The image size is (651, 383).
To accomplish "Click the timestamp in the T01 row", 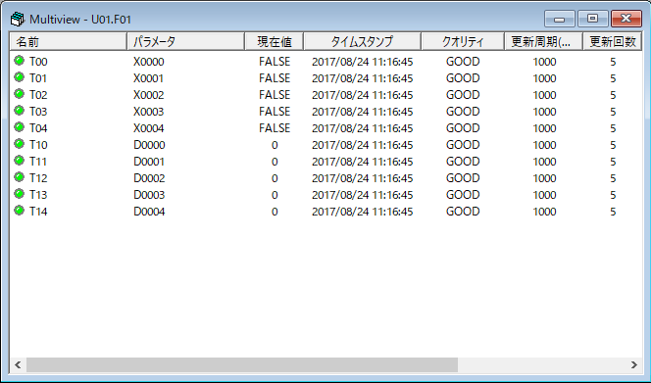I will (x=362, y=78).
